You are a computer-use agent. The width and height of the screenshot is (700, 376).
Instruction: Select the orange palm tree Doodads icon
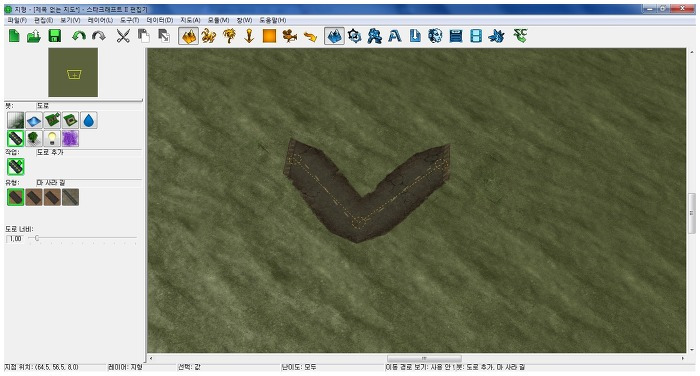pyautogui.click(x=229, y=36)
